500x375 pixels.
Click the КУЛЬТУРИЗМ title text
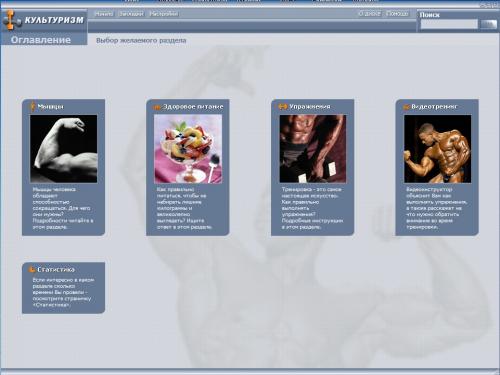(54, 20)
